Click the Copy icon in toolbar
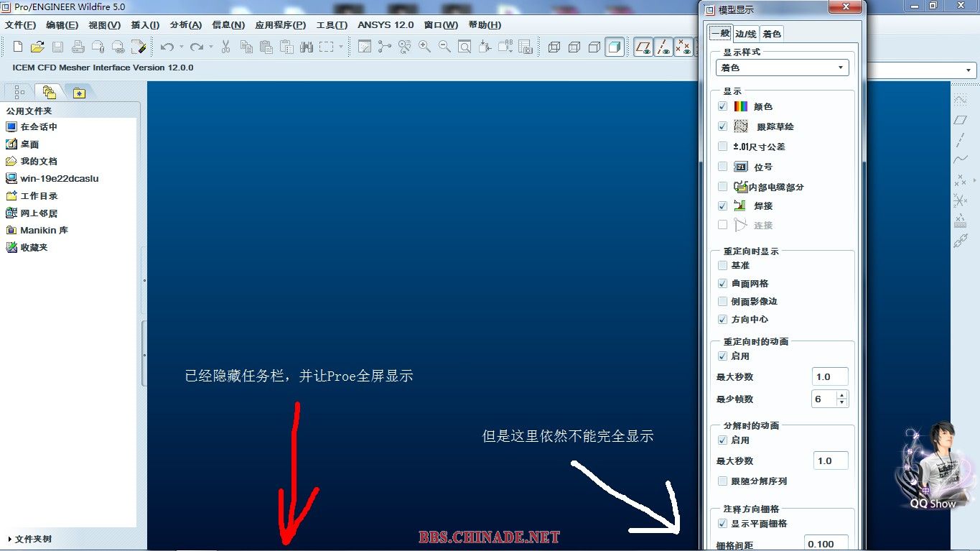This screenshot has height=551, width=980. click(x=246, y=47)
